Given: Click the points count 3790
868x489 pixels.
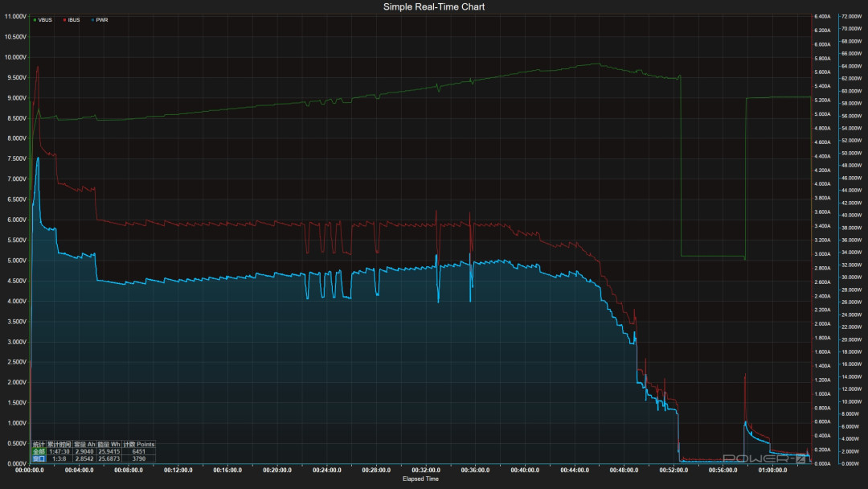Looking at the screenshot, I should point(138,458).
